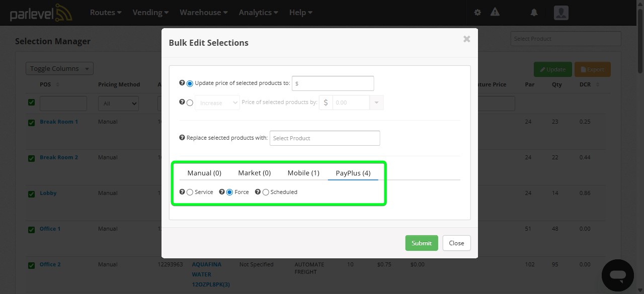Click the Replace products Select Product field
644x294 pixels.
(x=325, y=138)
